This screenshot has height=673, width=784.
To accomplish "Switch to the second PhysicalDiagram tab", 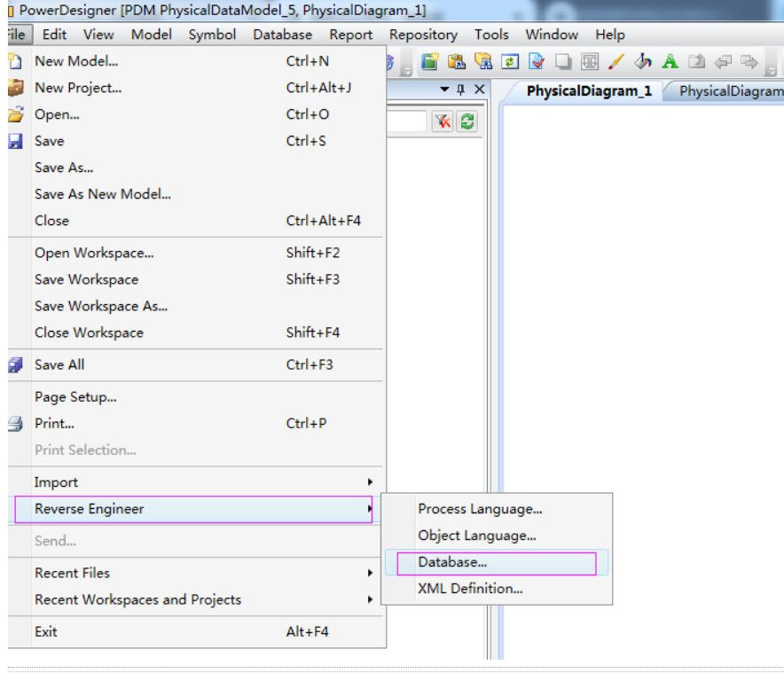I will 731,91.
